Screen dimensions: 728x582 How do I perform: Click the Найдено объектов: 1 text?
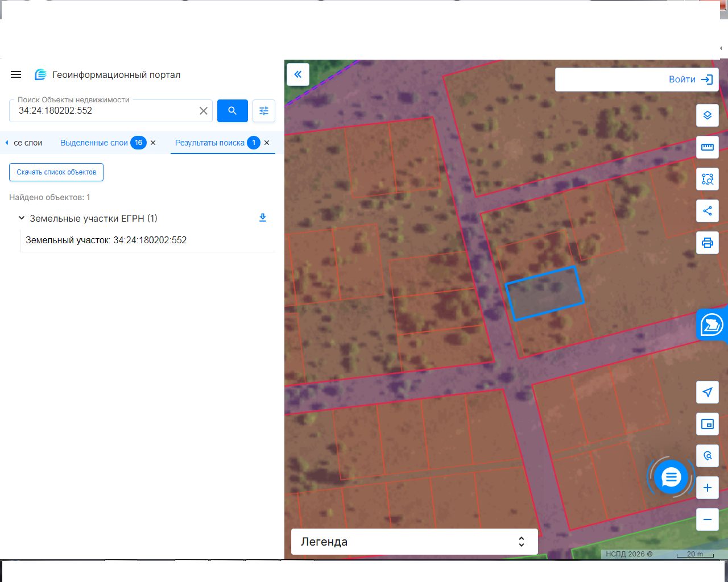(49, 197)
